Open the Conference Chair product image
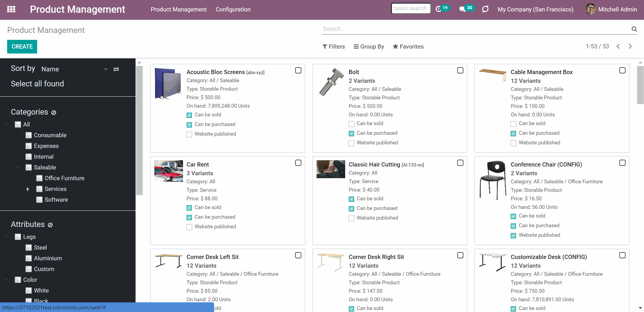Viewport: 644px width, 312px height. click(x=493, y=180)
